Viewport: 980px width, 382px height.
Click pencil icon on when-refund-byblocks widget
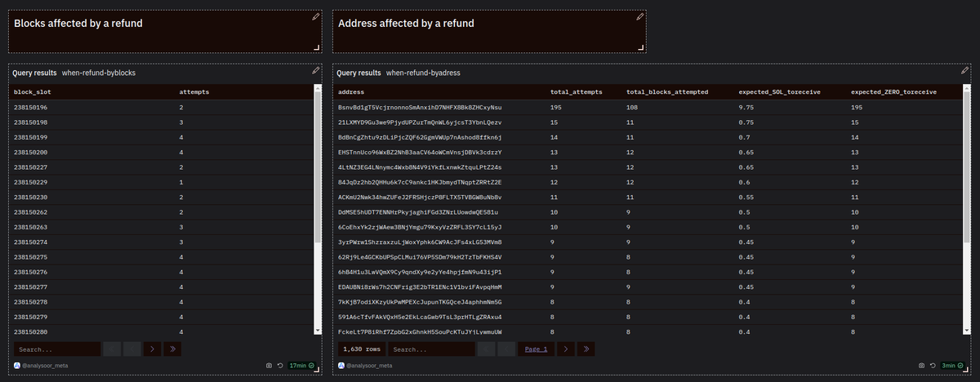pos(315,71)
